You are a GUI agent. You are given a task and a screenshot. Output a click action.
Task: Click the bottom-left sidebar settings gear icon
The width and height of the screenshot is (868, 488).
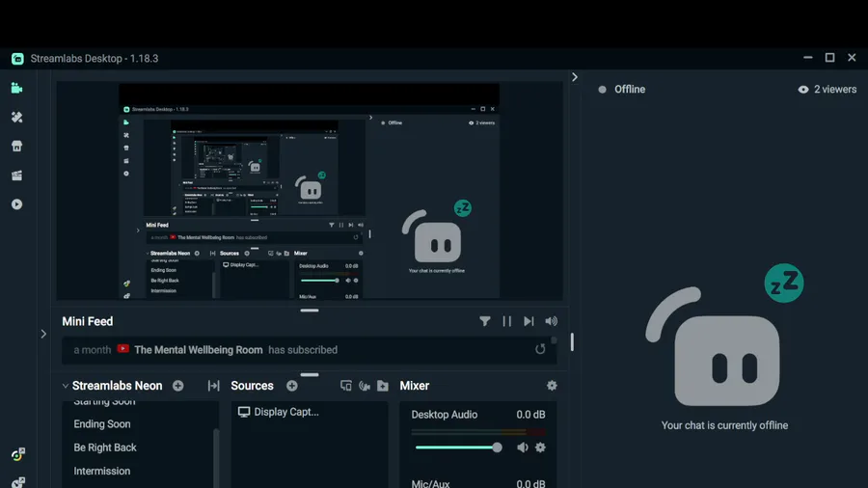[x=17, y=482]
